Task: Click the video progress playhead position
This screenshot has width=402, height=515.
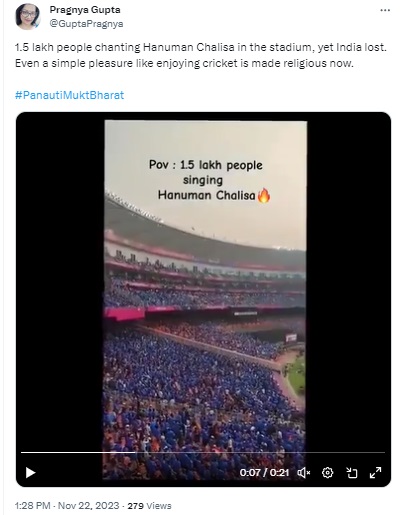Action: point(136,452)
